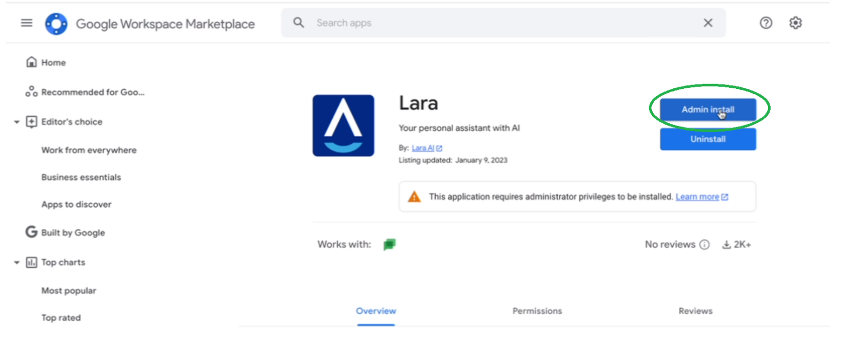This screenshot has width=868, height=356.
Task: Open the Top charts category
Action: coord(63,262)
